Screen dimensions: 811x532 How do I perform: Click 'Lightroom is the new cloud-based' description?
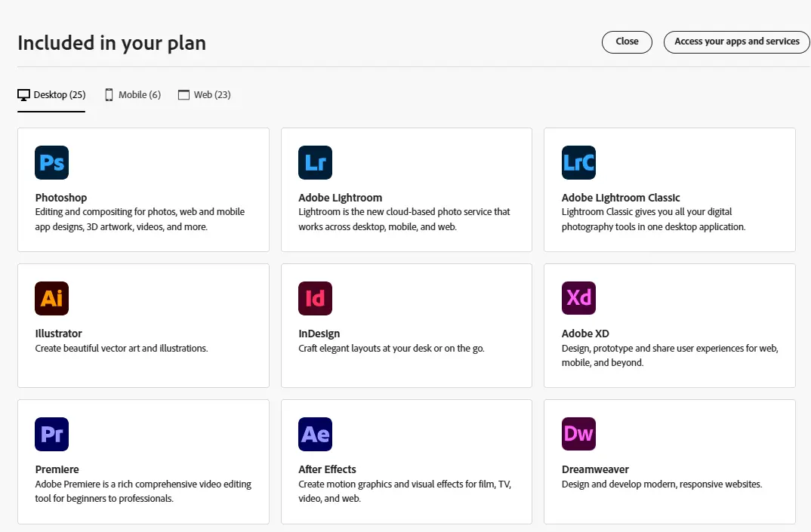pyautogui.click(x=404, y=219)
